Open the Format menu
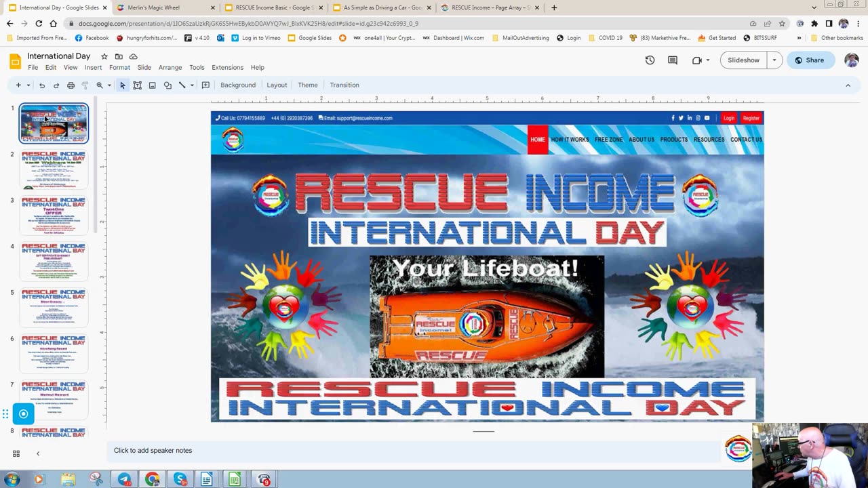The height and width of the screenshot is (488, 868). pyautogui.click(x=119, y=68)
